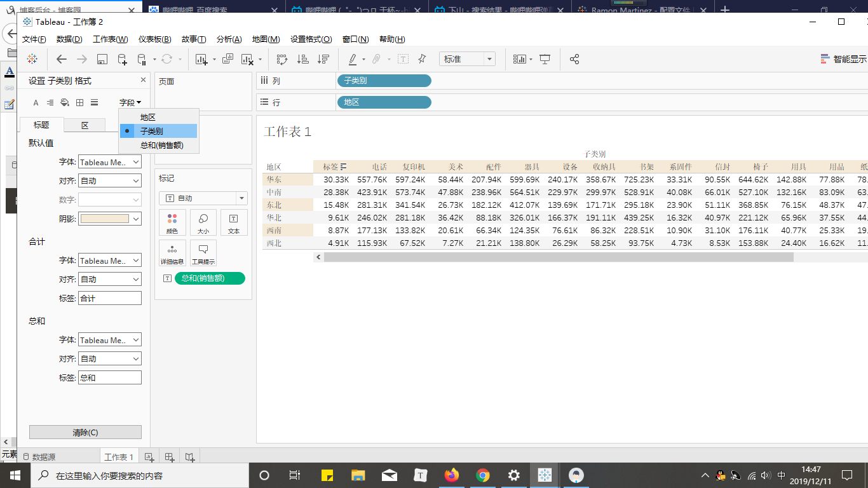This screenshot has height=488, width=868.
Task: Open alignment formatting in format pane
Action: (50, 102)
